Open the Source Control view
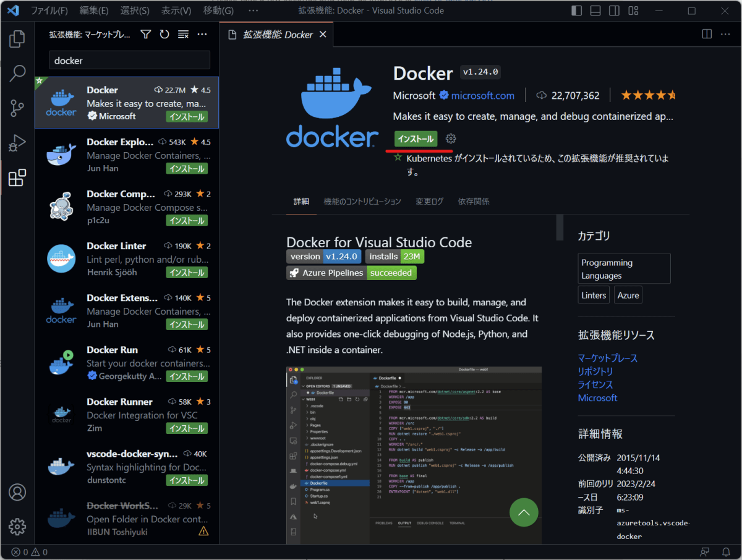 pos(17,108)
